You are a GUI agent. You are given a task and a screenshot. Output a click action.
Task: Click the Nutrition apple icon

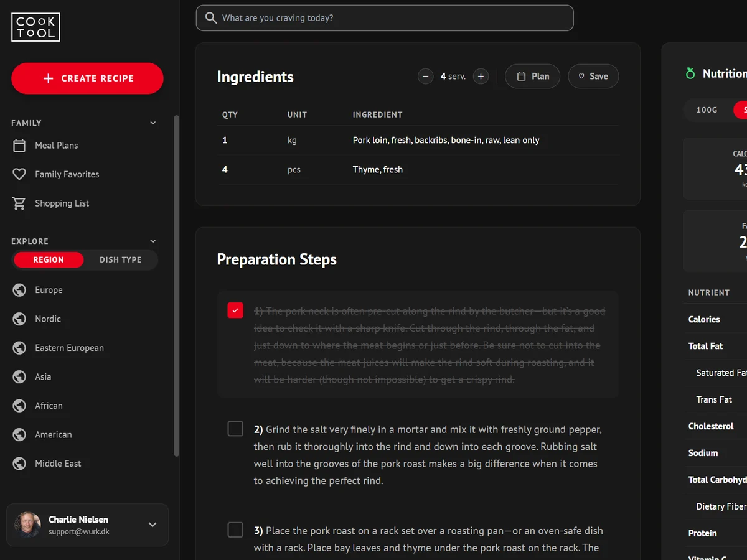coord(690,74)
